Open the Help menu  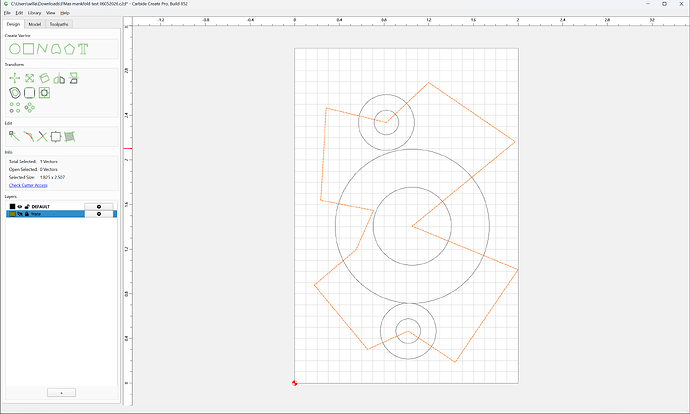coord(65,13)
